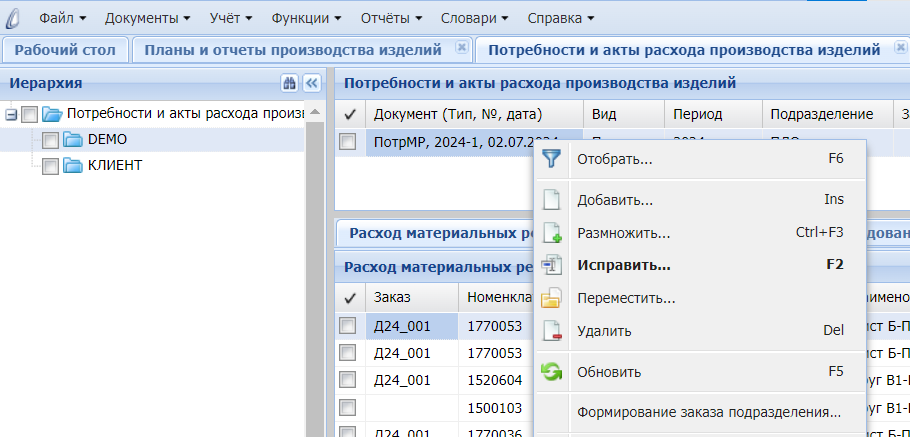Select the DEMO folder in the tree
The image size is (910, 437).
click(107, 139)
